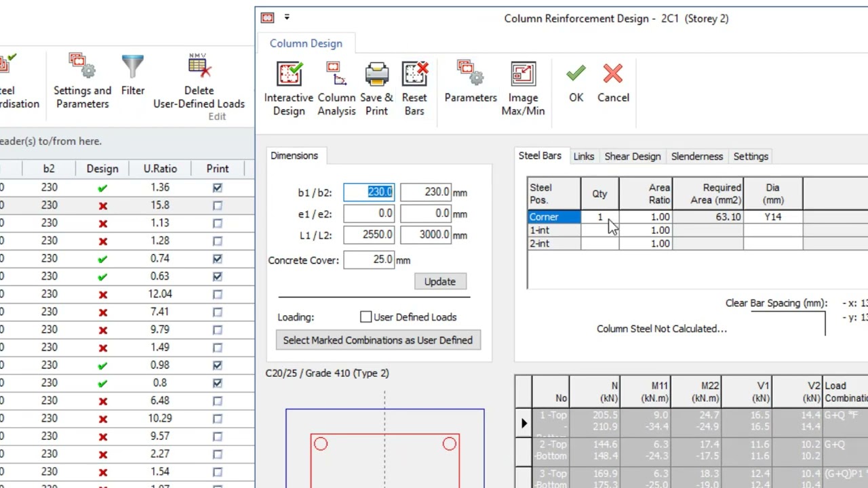The height and width of the screenshot is (488, 868).
Task: Open the Settings tab
Action: pyautogui.click(x=751, y=157)
